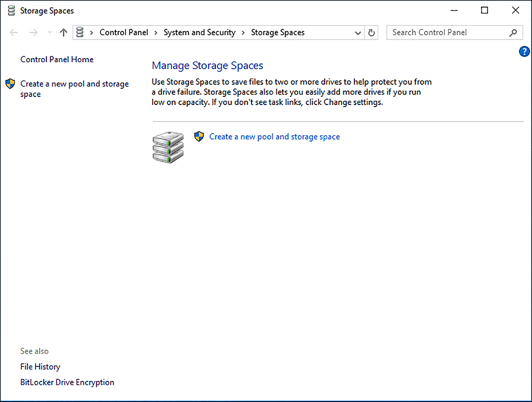Open Control Panel breadcrumb
Viewport: 532px width, 402px height.
click(124, 32)
